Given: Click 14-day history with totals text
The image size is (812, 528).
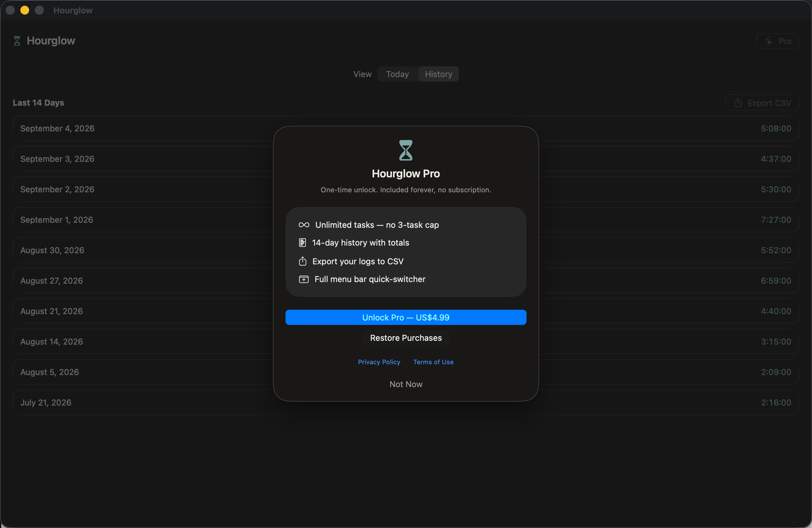Looking at the screenshot, I should click(361, 243).
